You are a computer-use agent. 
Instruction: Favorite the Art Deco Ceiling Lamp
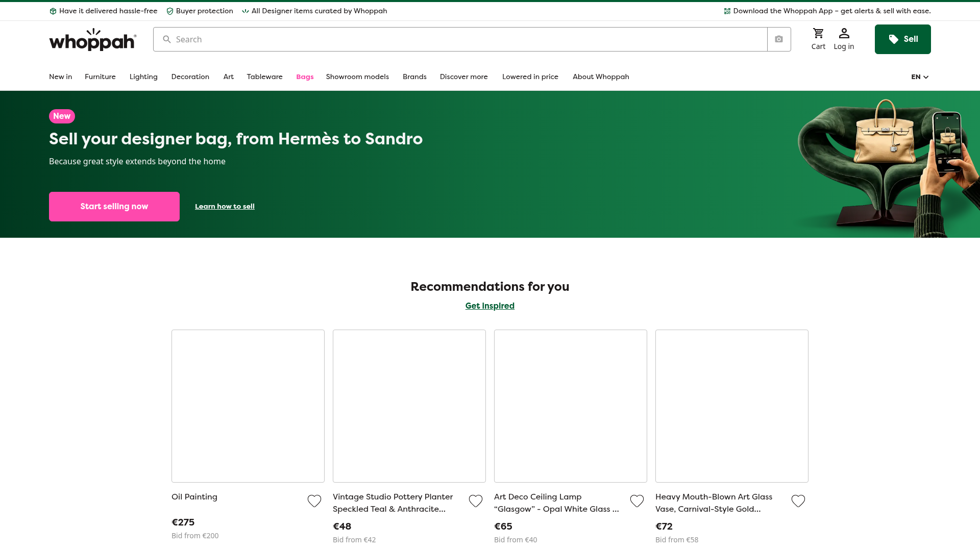637,501
